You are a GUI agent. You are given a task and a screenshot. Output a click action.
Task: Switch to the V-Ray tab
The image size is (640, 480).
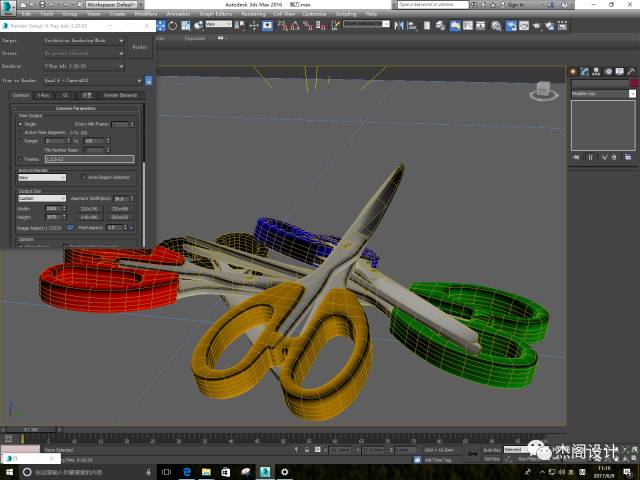coord(44,95)
